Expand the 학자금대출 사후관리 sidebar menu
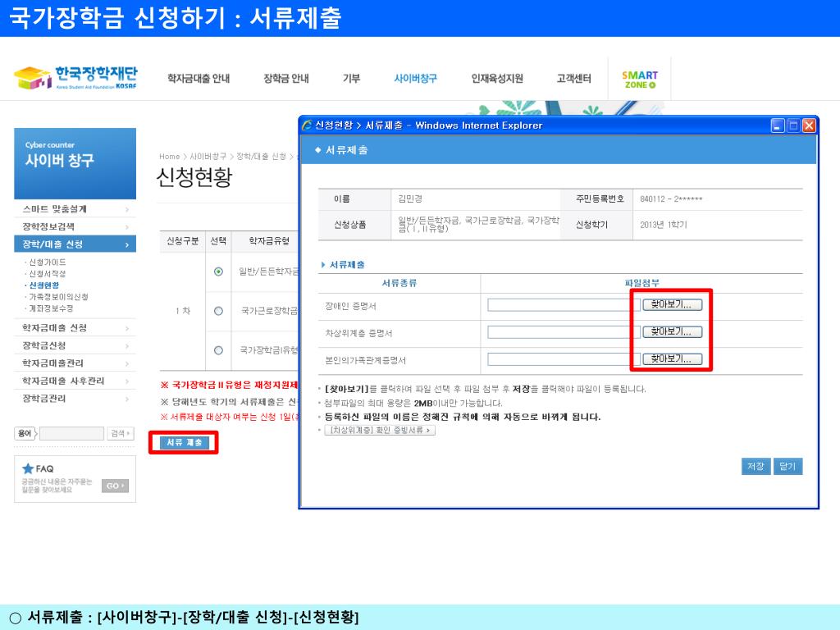Screen dimensions: 840x630 point(75,381)
